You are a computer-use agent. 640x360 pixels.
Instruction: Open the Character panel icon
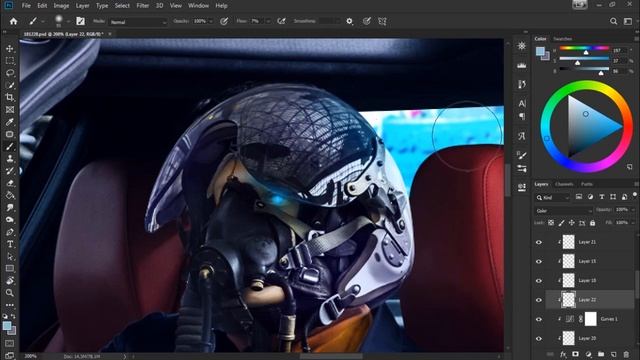[522, 103]
